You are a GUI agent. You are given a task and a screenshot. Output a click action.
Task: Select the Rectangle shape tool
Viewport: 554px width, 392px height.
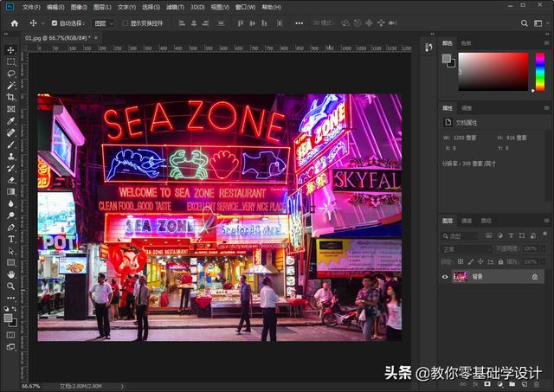coord(11,263)
